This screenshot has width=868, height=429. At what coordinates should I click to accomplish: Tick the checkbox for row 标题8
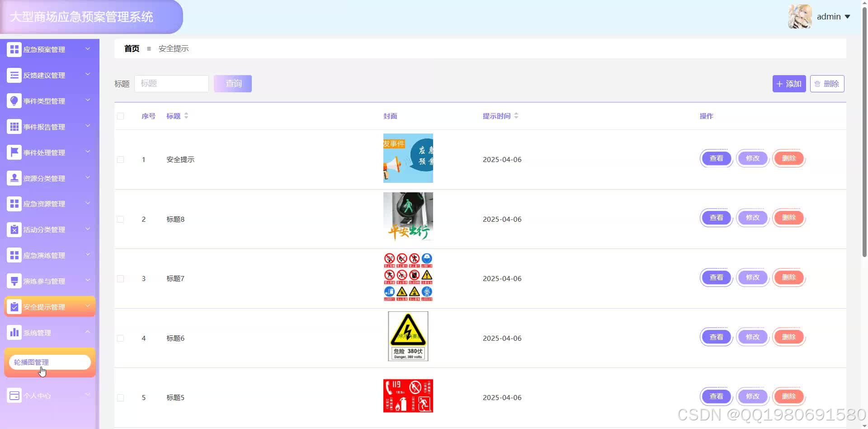(x=120, y=219)
